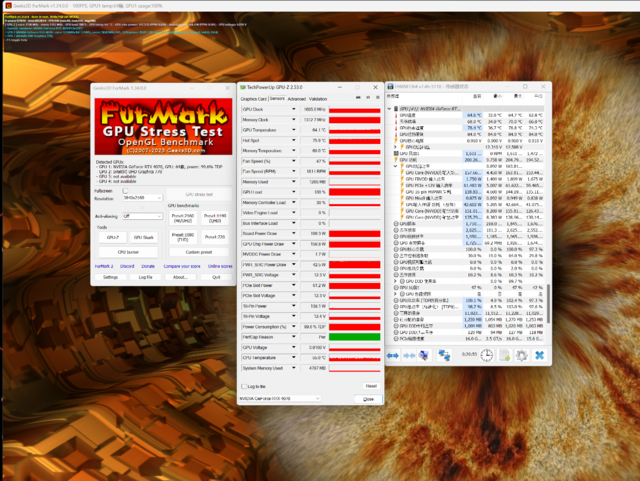Click FurMark GPU stress test button
The width and height of the screenshot is (640, 481).
(199, 194)
